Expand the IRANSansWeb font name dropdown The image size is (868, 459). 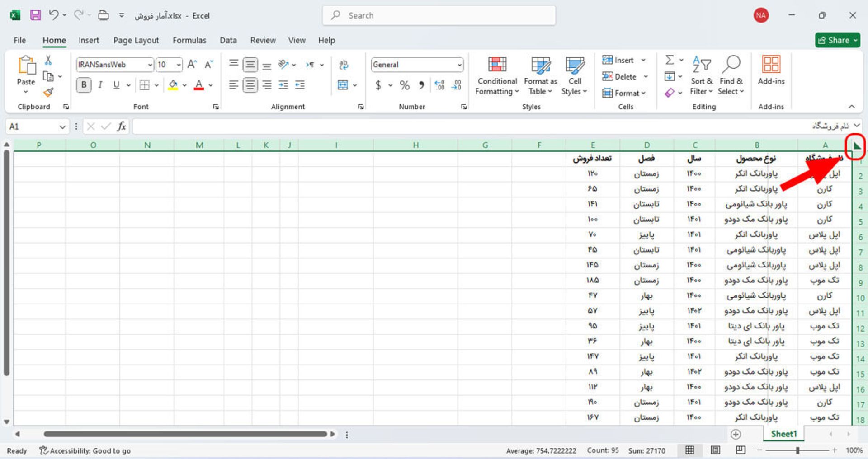pos(150,65)
